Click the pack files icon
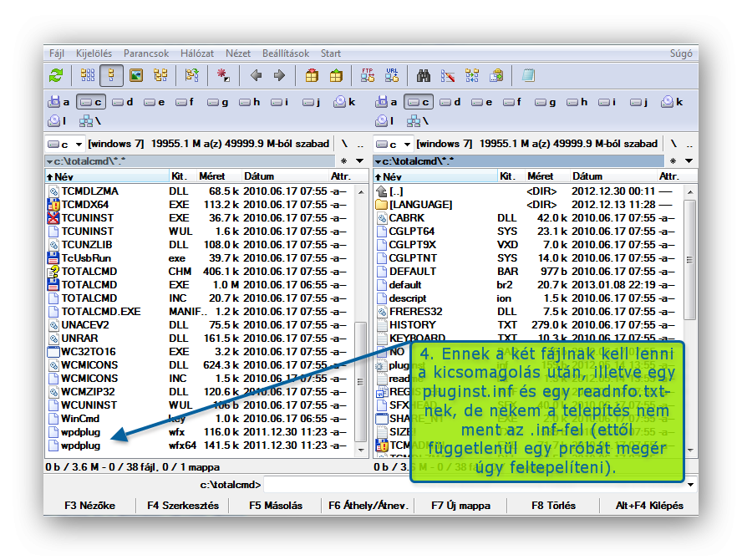The height and width of the screenshot is (560, 742). point(312,75)
